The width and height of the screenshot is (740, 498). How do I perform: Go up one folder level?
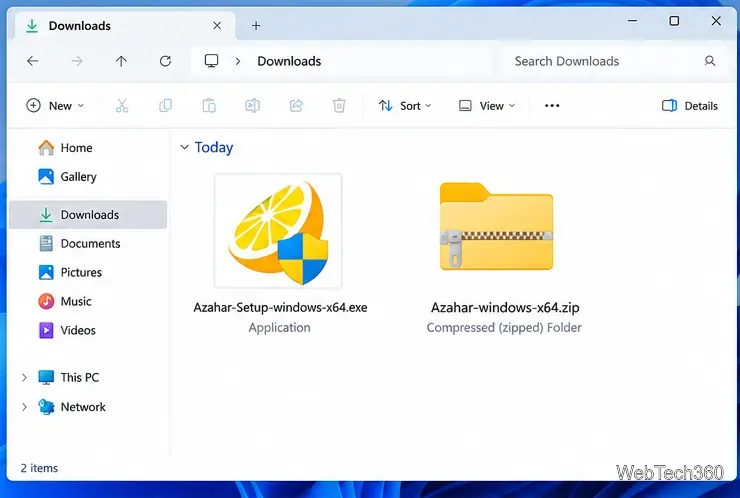(121, 61)
